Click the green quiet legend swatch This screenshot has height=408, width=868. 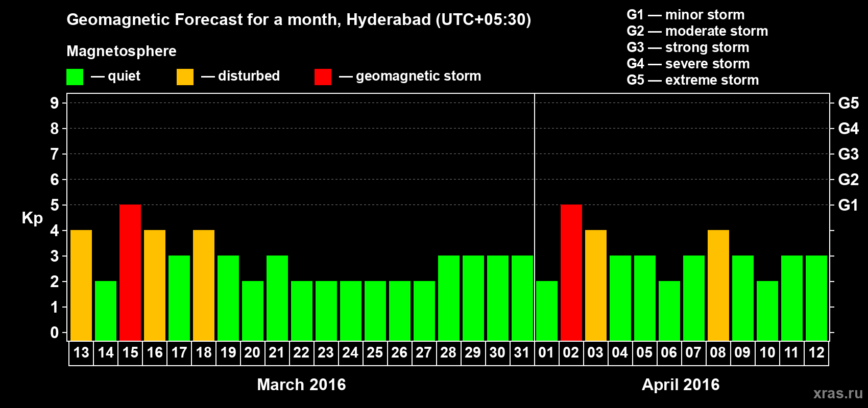pyautogui.click(x=75, y=77)
